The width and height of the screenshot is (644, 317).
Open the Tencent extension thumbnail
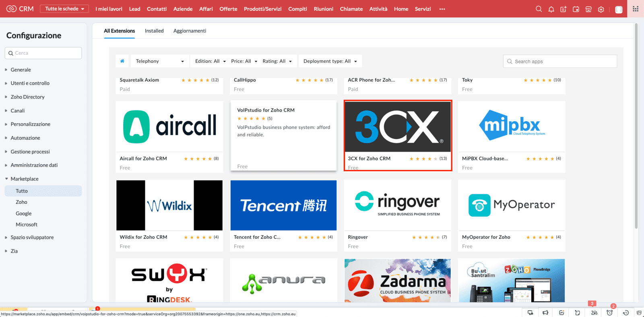click(x=283, y=205)
